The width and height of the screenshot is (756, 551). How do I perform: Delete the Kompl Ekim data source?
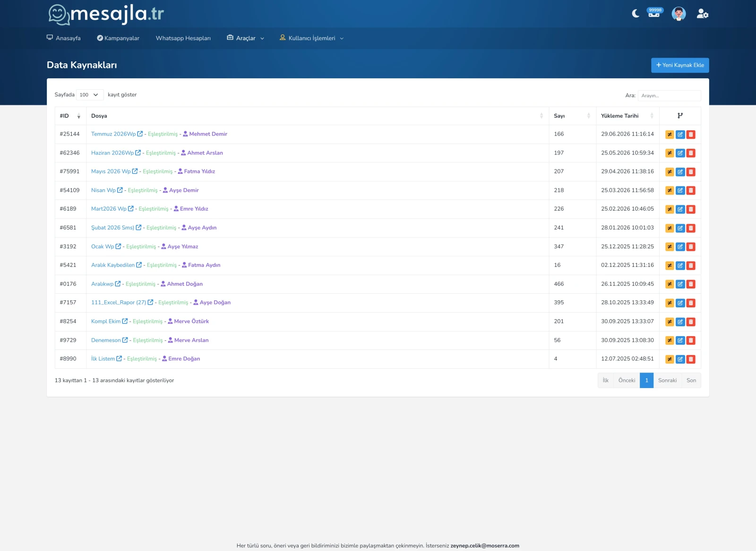tap(691, 322)
